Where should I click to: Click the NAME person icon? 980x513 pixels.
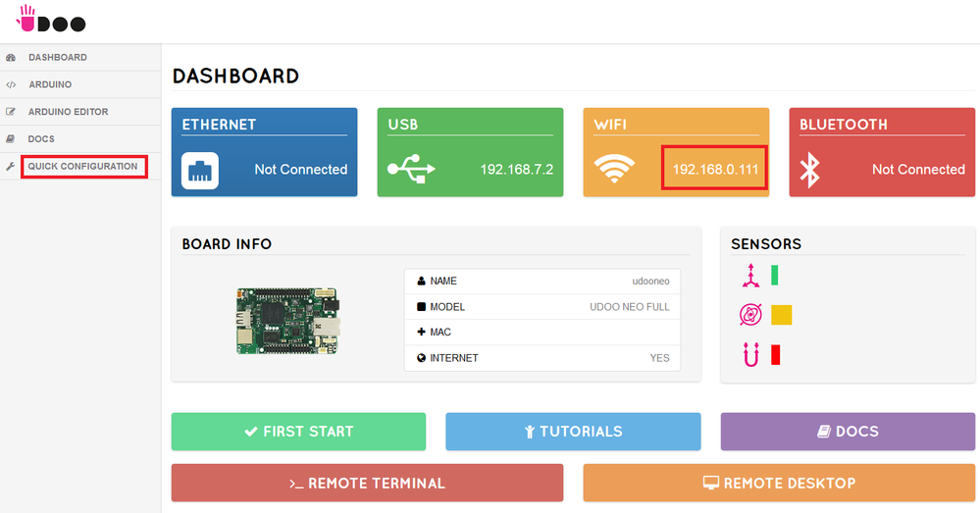tap(421, 282)
